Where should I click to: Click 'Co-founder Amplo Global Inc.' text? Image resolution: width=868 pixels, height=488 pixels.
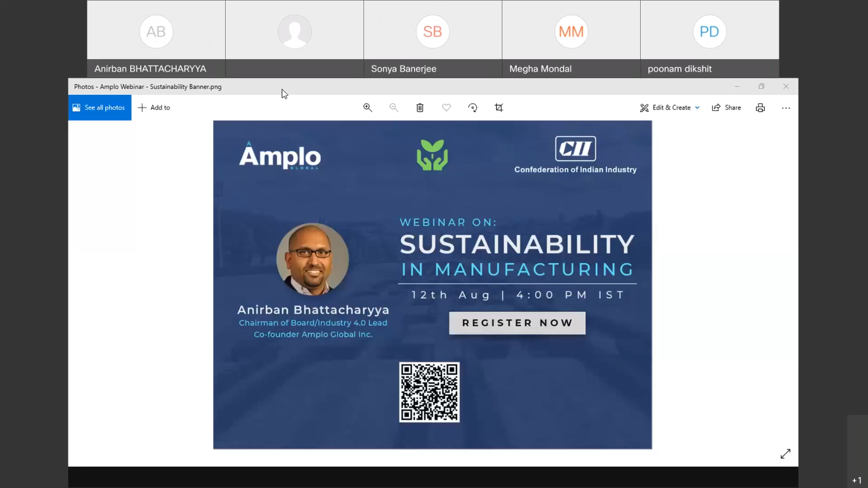313,335
